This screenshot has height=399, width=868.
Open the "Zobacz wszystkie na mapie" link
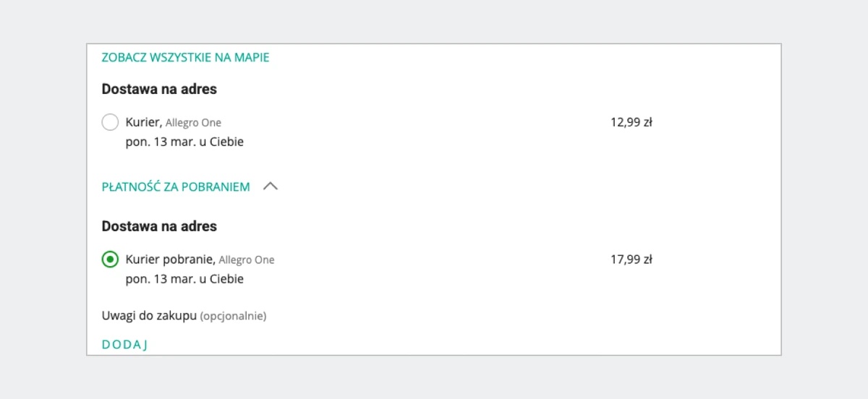[185, 57]
